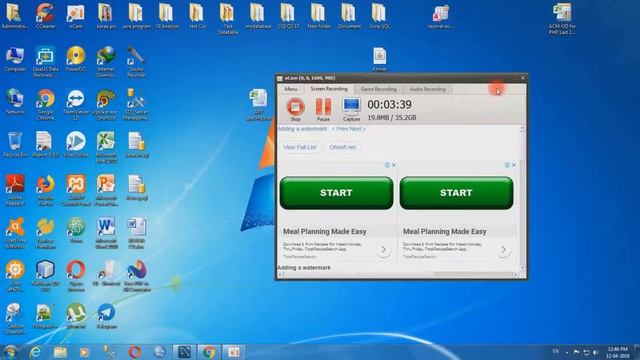
Task: Open the Ohsoft.net link
Action: tap(342, 147)
